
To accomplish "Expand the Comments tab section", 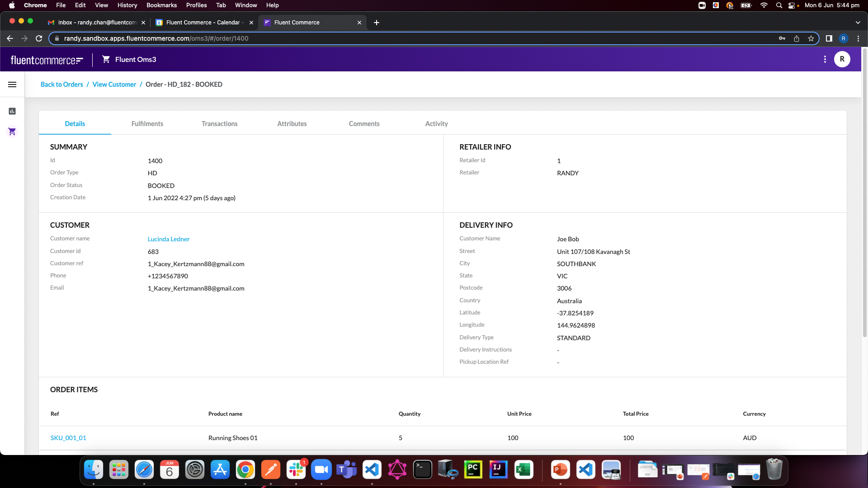I will pos(364,123).
